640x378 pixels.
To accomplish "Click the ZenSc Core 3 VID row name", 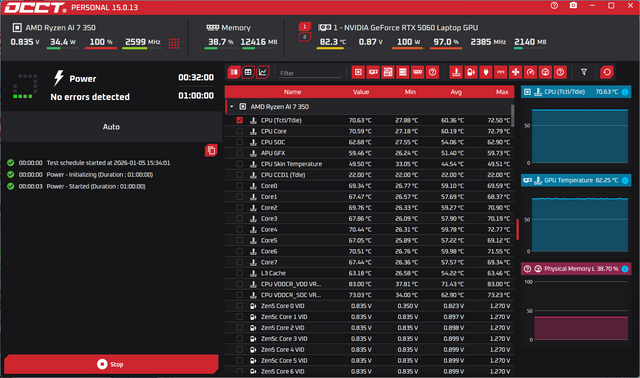I will coord(284,338).
